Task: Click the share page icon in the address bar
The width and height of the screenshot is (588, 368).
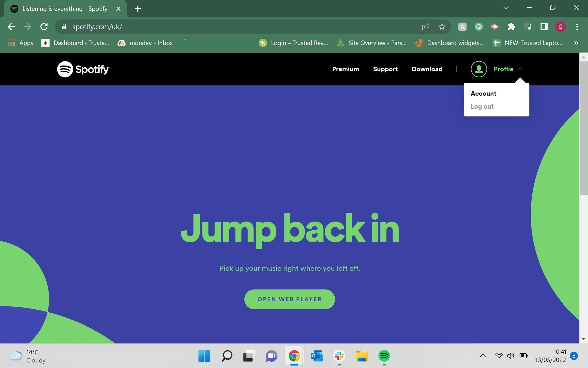Action: point(425,27)
